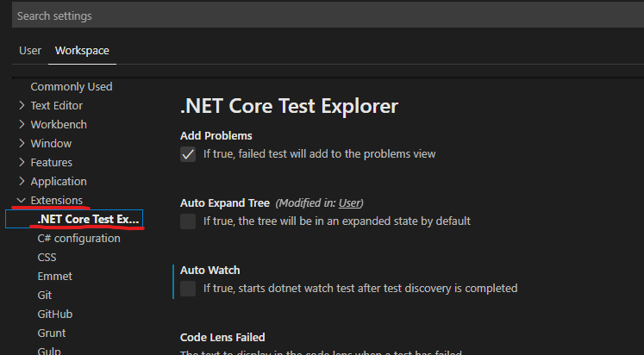The height and width of the screenshot is (355, 644).
Task: Expand the Features chevron arrow
Action: coord(22,163)
